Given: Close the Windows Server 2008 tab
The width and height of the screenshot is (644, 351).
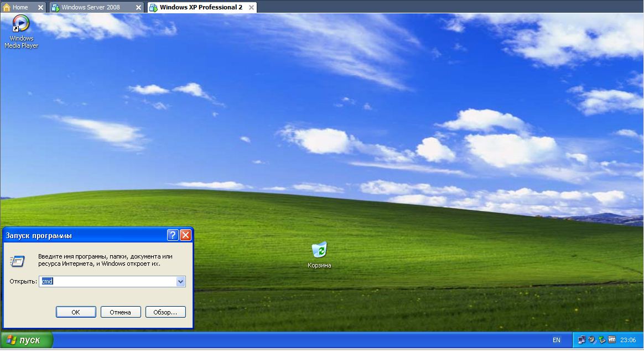Looking at the screenshot, I should [138, 7].
